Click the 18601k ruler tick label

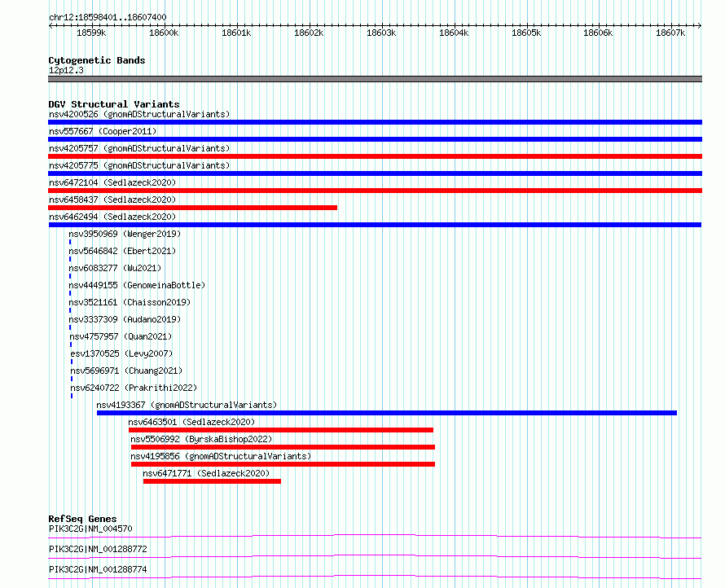click(x=236, y=33)
